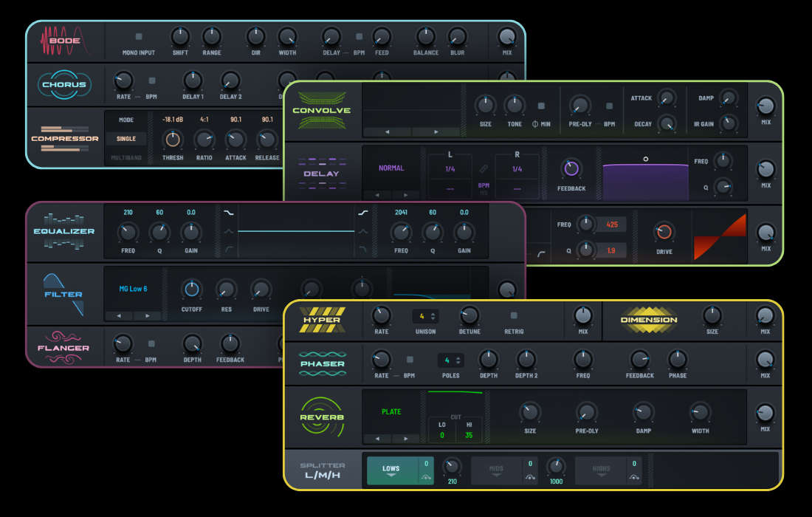Click the COMPRESSOR effect logo
The width and height of the screenshot is (812, 517).
click(x=65, y=138)
